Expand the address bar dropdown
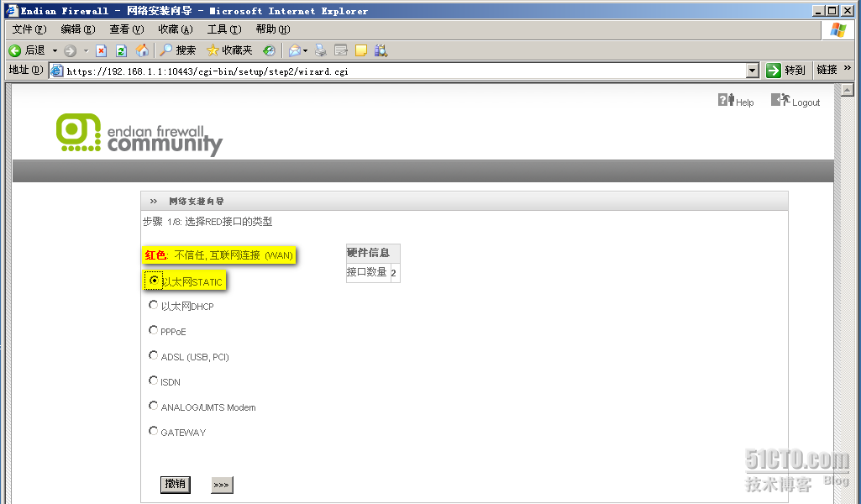861x504 pixels. (753, 71)
